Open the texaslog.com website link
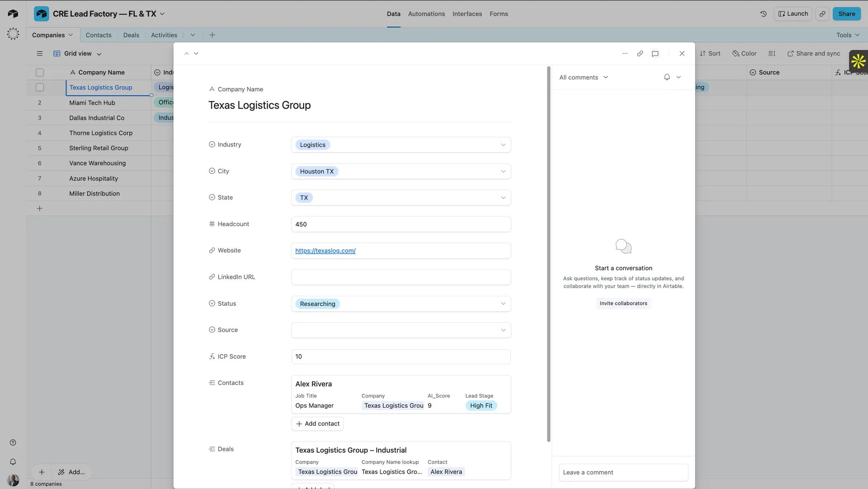Image resolution: width=868 pixels, height=489 pixels. 325,251
